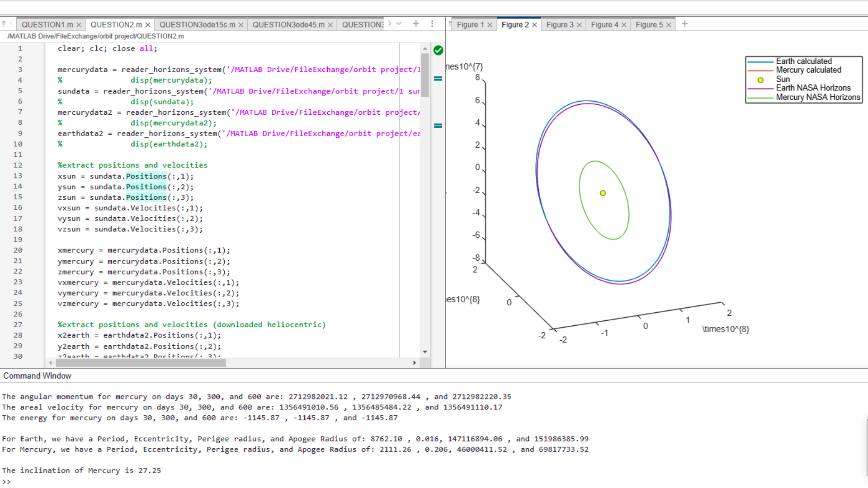868x488 pixels.
Task: Click the Sun marker in plot
Action: pos(603,193)
